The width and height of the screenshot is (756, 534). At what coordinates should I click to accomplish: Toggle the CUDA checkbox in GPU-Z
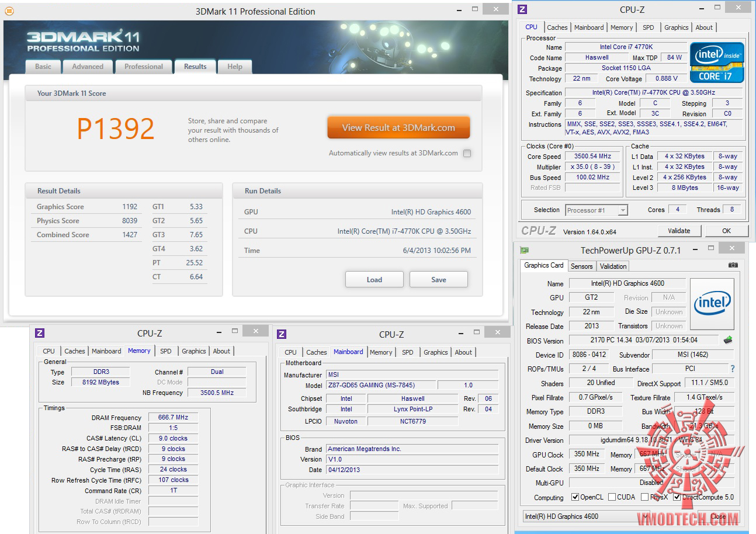click(x=612, y=497)
